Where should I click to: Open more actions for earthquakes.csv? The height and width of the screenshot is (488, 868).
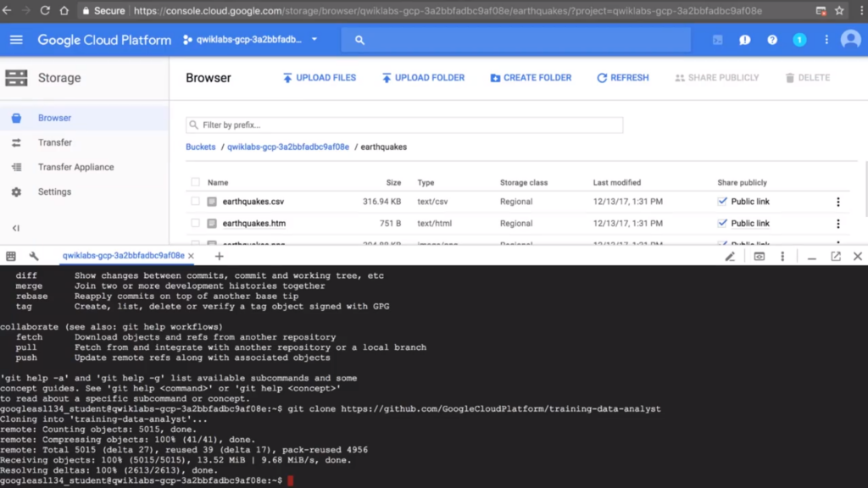click(838, 202)
